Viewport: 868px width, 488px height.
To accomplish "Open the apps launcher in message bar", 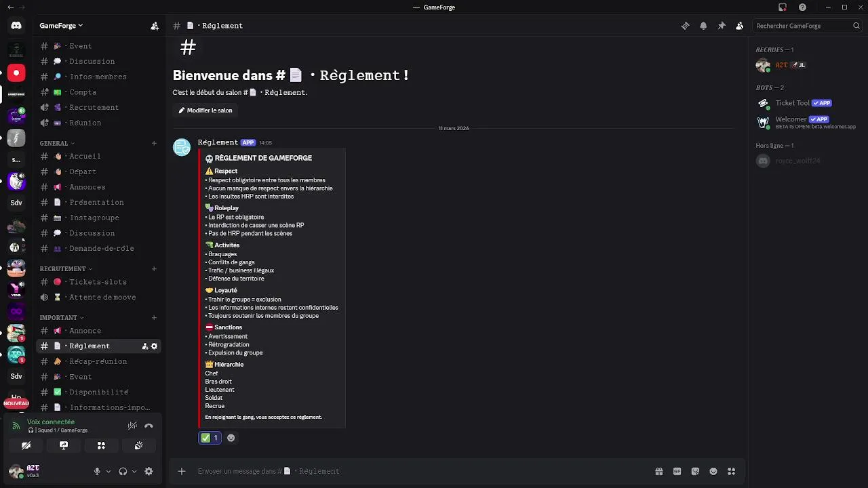I will click(731, 471).
